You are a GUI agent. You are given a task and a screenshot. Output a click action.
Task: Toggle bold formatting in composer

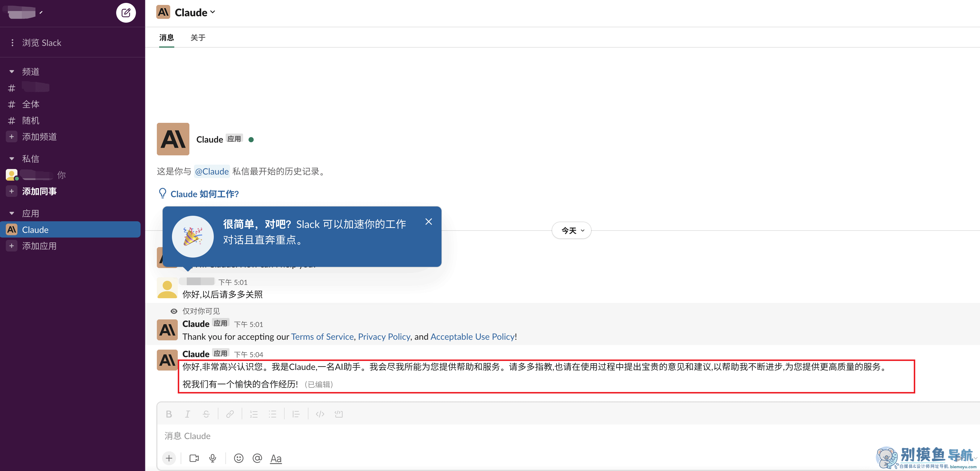click(169, 414)
